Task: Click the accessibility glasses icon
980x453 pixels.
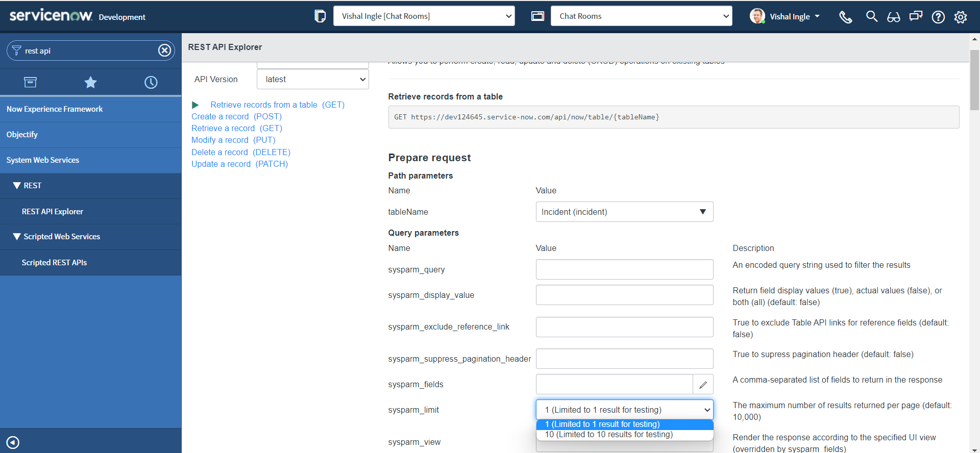Action: pyautogui.click(x=894, y=17)
